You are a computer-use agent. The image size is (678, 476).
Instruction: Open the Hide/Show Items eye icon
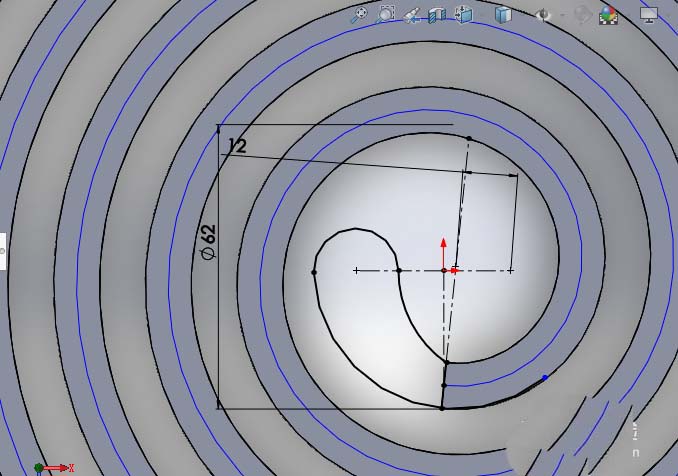[543, 15]
